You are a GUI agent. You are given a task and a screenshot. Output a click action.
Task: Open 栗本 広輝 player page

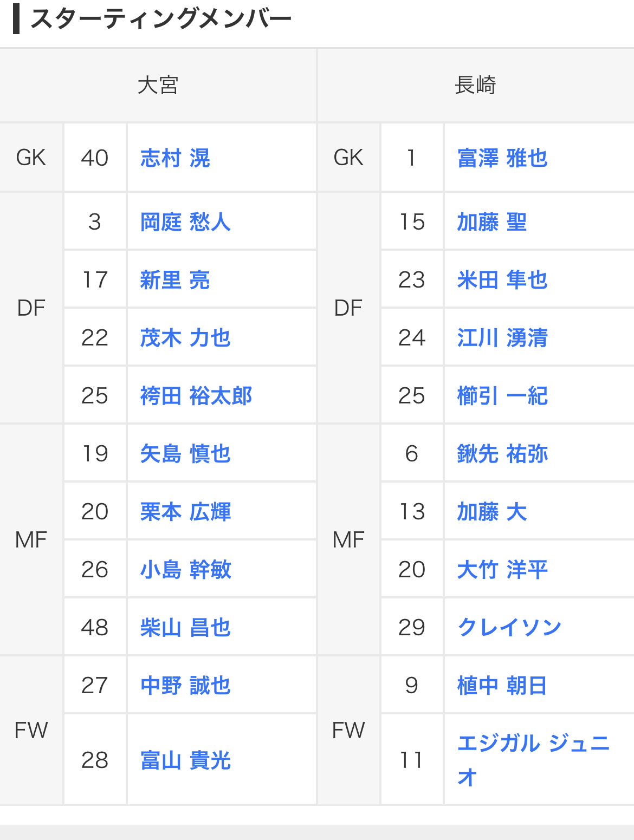pyautogui.click(x=185, y=512)
